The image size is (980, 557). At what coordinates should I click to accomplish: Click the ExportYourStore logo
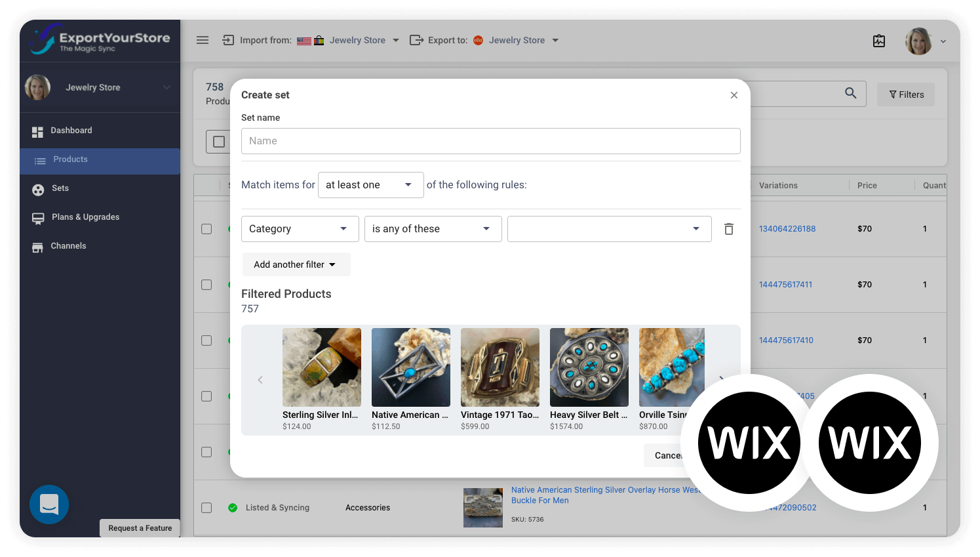98,39
